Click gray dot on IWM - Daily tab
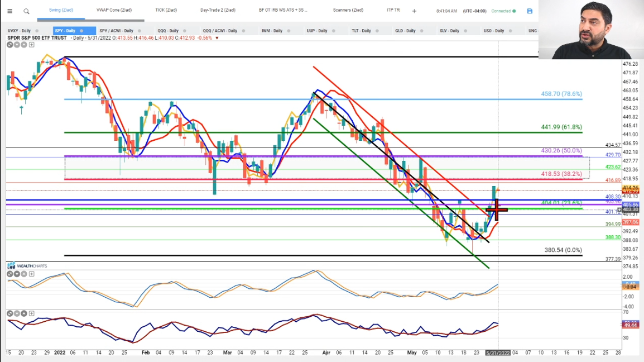 (x=289, y=31)
